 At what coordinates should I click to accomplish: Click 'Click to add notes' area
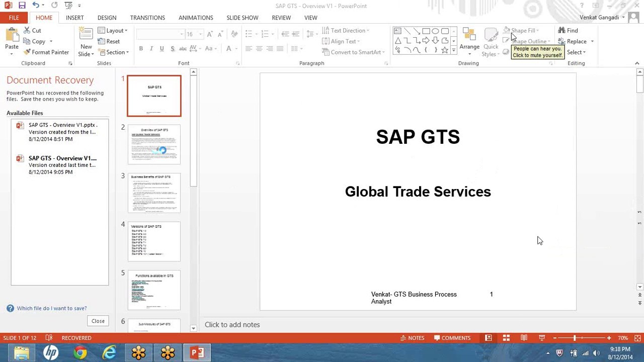point(232,325)
